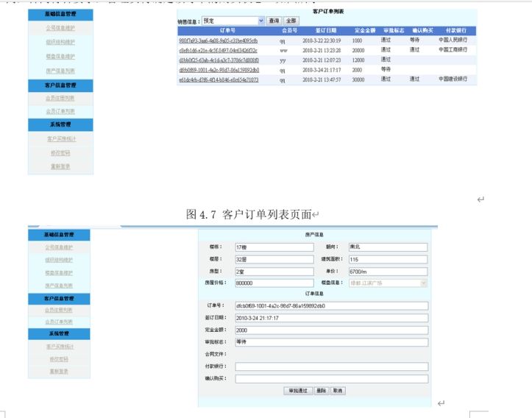Click the 签订日期 field in the order form
532x418 pixels.
click(x=332, y=318)
